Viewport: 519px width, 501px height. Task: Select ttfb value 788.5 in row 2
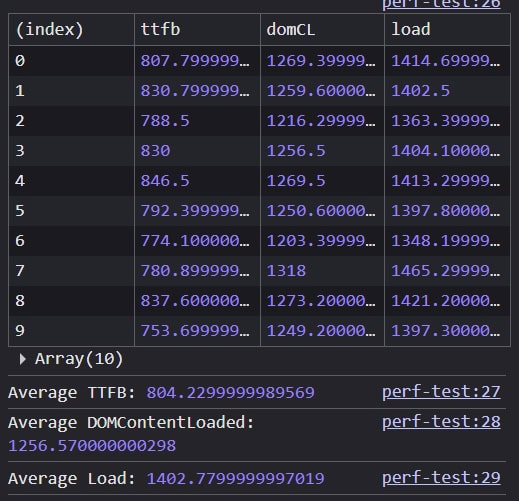(165, 121)
